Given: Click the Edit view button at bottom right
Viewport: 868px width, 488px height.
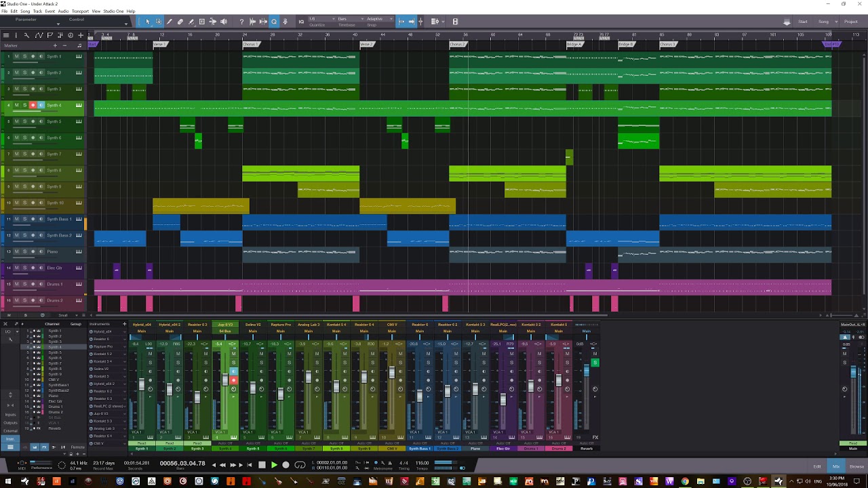Looking at the screenshot, I should [817, 466].
